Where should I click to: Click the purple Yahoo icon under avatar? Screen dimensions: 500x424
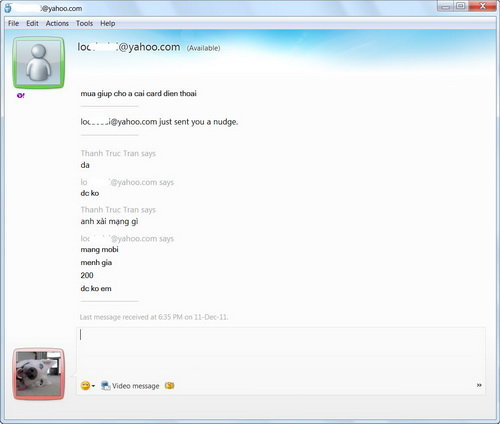[21, 96]
